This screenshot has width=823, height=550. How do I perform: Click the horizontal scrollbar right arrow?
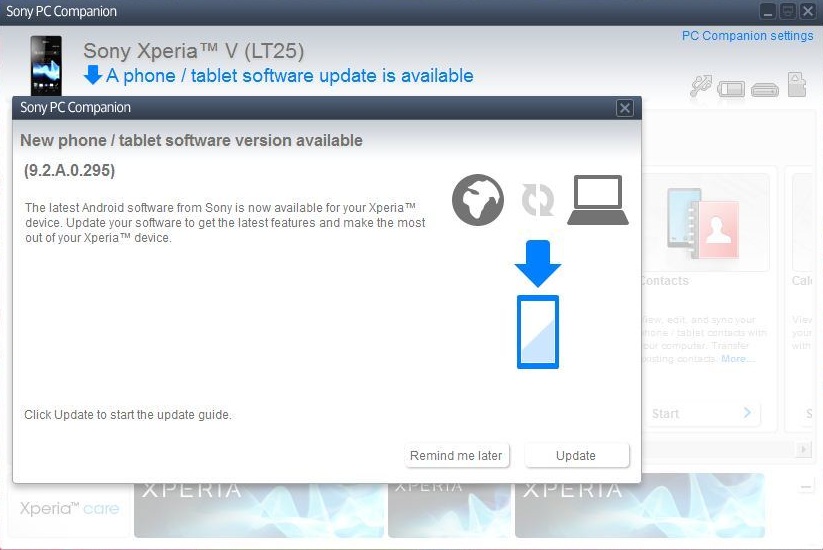point(803,449)
